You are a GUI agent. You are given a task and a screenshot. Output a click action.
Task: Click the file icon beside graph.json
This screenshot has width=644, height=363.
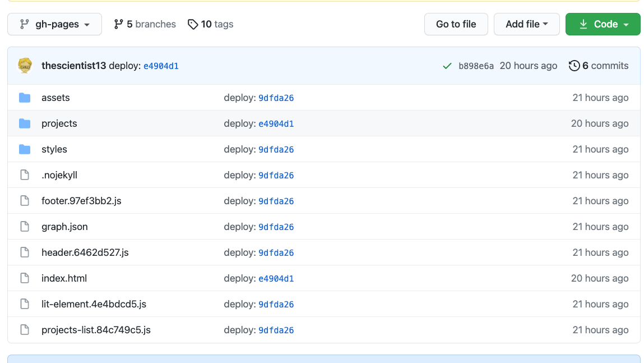click(x=25, y=226)
